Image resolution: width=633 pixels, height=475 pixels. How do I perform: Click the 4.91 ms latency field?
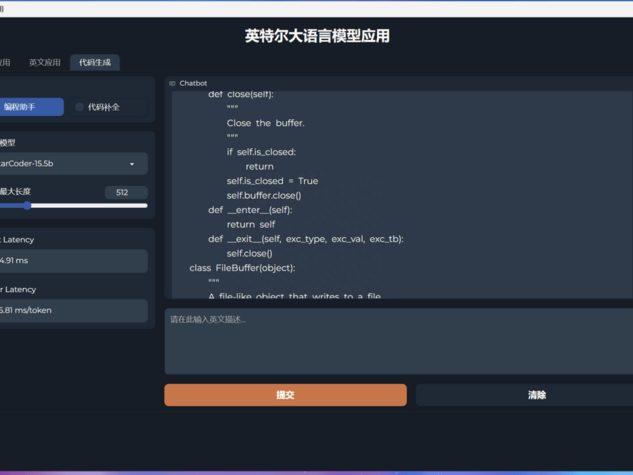[73, 261]
